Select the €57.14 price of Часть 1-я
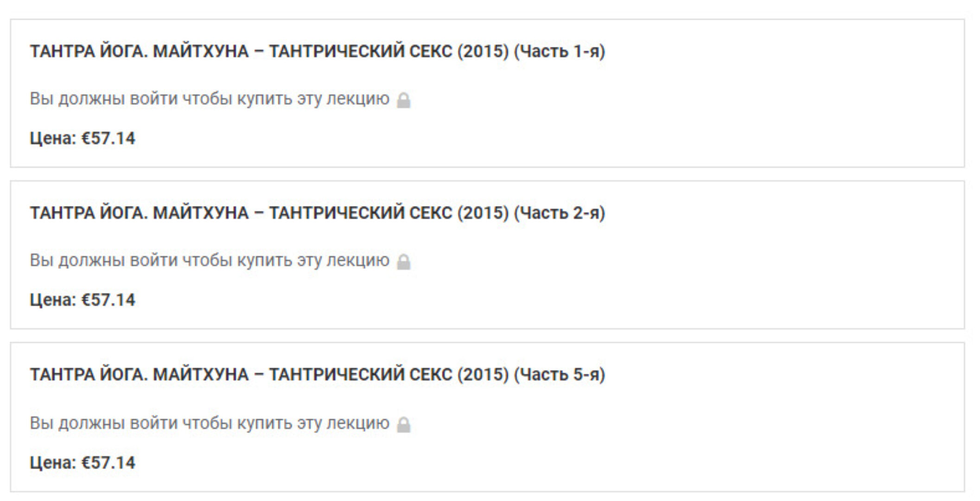The height and width of the screenshot is (501, 980). tap(108, 138)
